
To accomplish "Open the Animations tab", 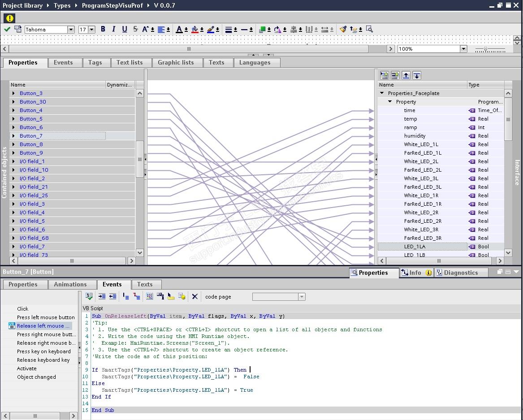I will pos(70,284).
